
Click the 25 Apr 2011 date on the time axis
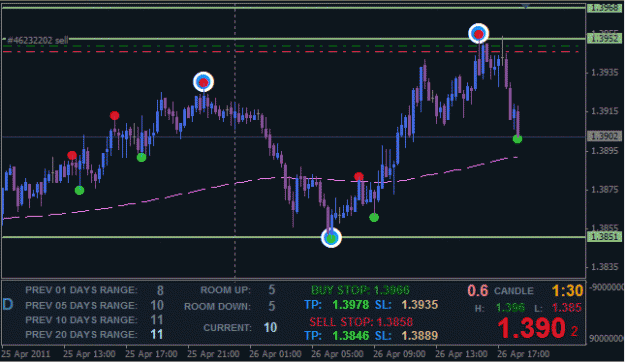pos(26,354)
